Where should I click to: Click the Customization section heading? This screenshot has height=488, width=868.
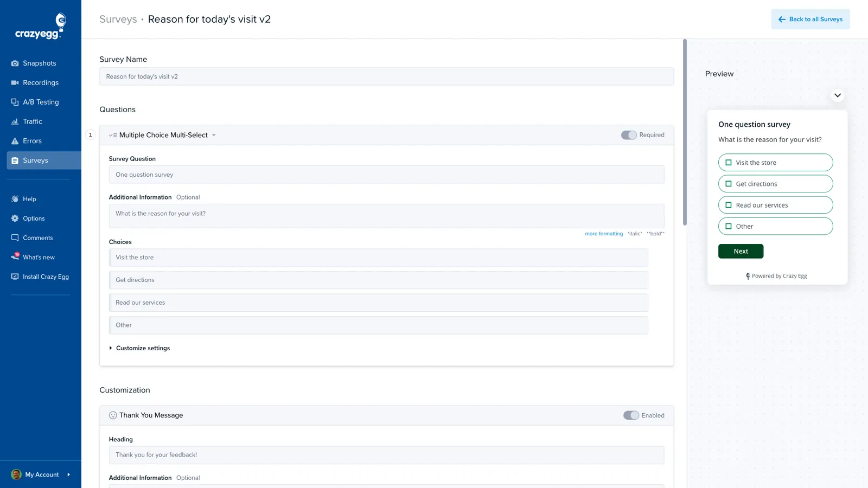coord(125,390)
